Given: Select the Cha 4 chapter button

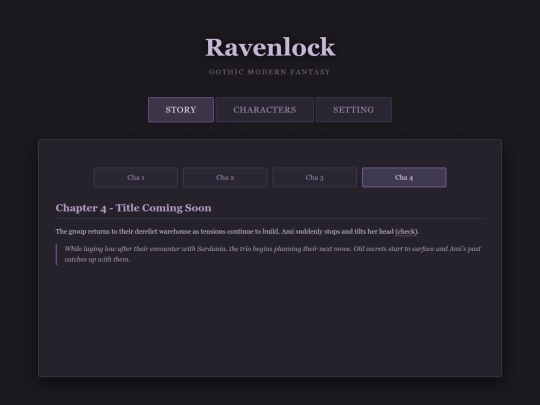Looking at the screenshot, I should tap(404, 177).
